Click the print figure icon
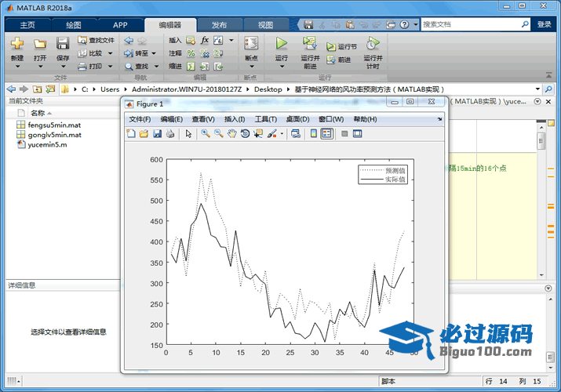This screenshot has width=561, height=392. coord(170,134)
